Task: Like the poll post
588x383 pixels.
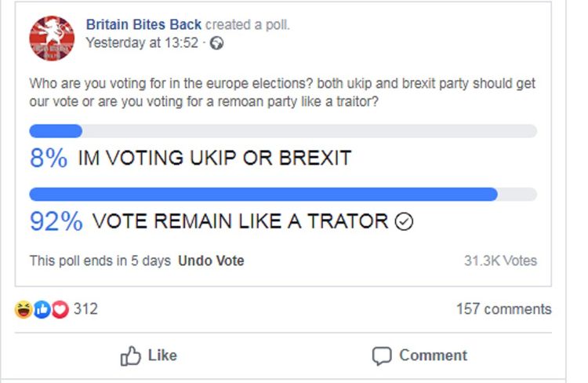Action: point(148,356)
